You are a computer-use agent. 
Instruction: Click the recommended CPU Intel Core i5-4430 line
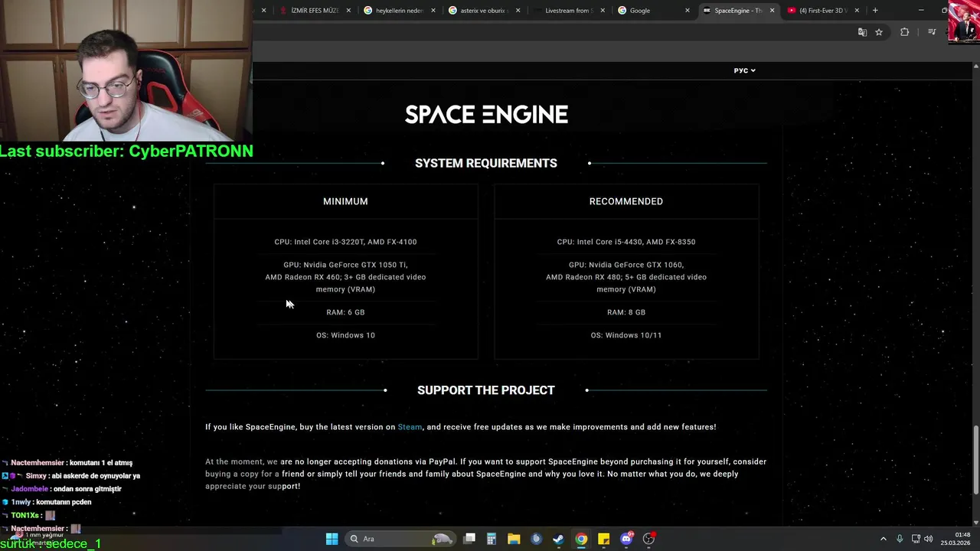click(626, 242)
